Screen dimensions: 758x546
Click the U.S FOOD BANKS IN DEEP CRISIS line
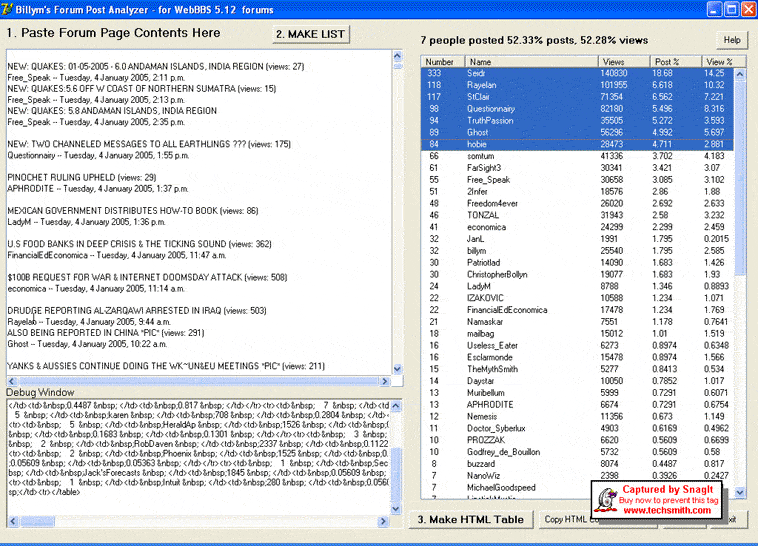(139, 244)
